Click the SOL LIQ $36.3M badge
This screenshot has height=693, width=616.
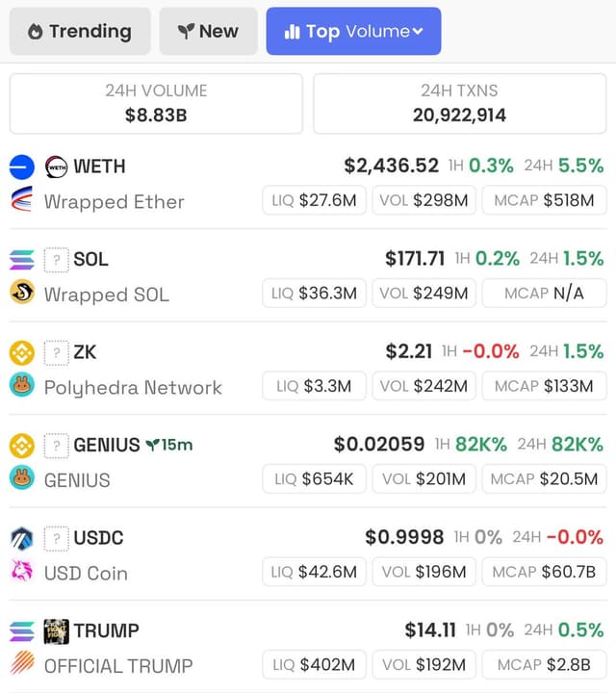pos(314,293)
